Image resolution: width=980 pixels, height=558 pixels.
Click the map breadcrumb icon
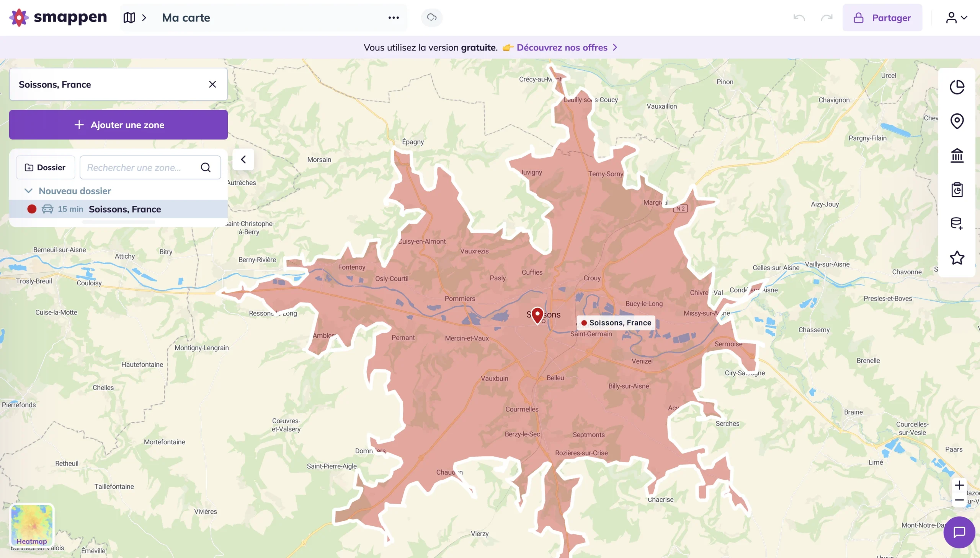pos(129,17)
